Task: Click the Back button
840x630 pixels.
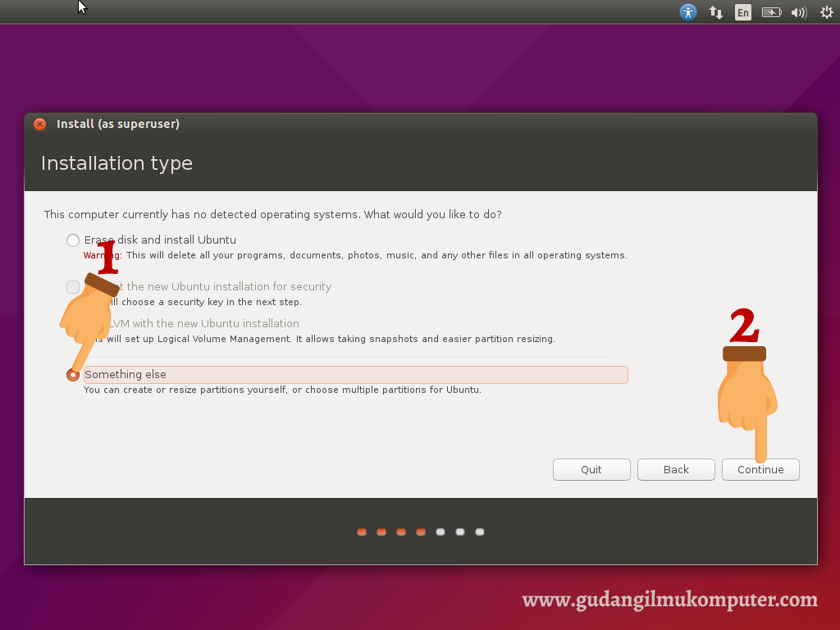Action: tap(676, 469)
